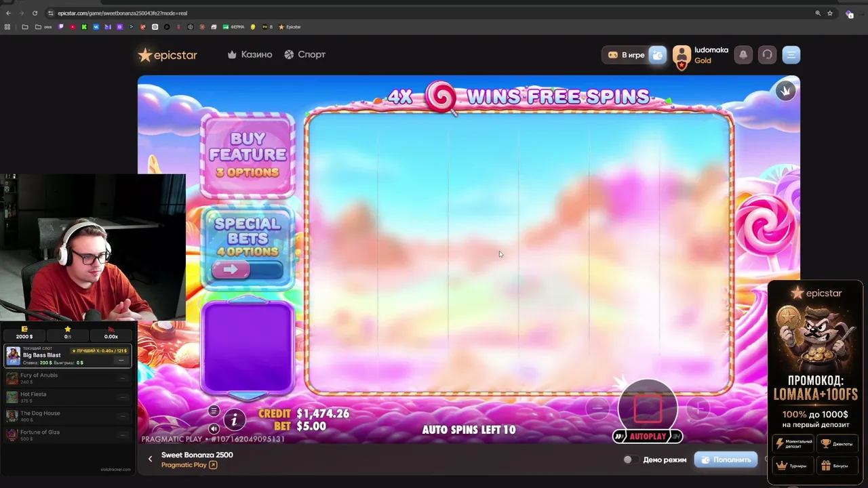Go back using arrow beside Sweet Bonanza 2500

(151, 459)
